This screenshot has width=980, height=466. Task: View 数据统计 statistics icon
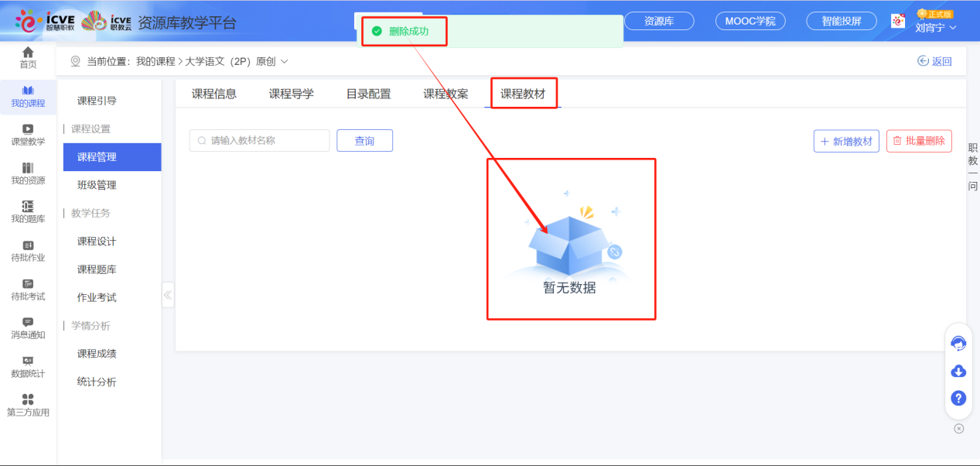click(x=28, y=365)
